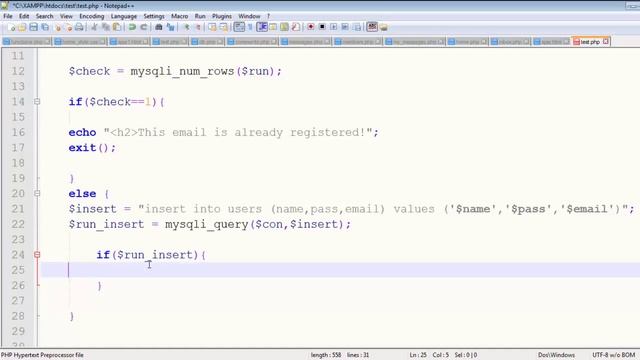640x360 pixels.
Task: Toggle the Indent Guide toolbar icon
Action: click(262, 27)
